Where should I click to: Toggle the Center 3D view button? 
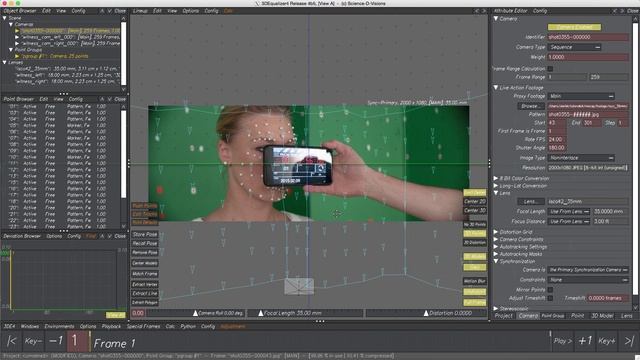[475, 210]
